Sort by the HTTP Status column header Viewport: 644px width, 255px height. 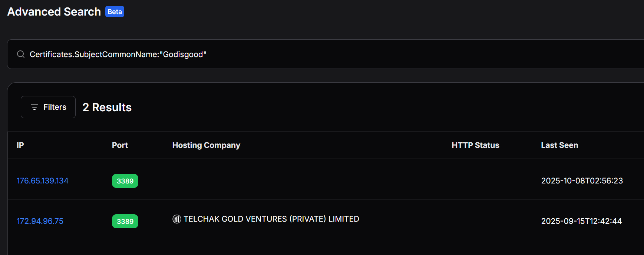point(475,145)
